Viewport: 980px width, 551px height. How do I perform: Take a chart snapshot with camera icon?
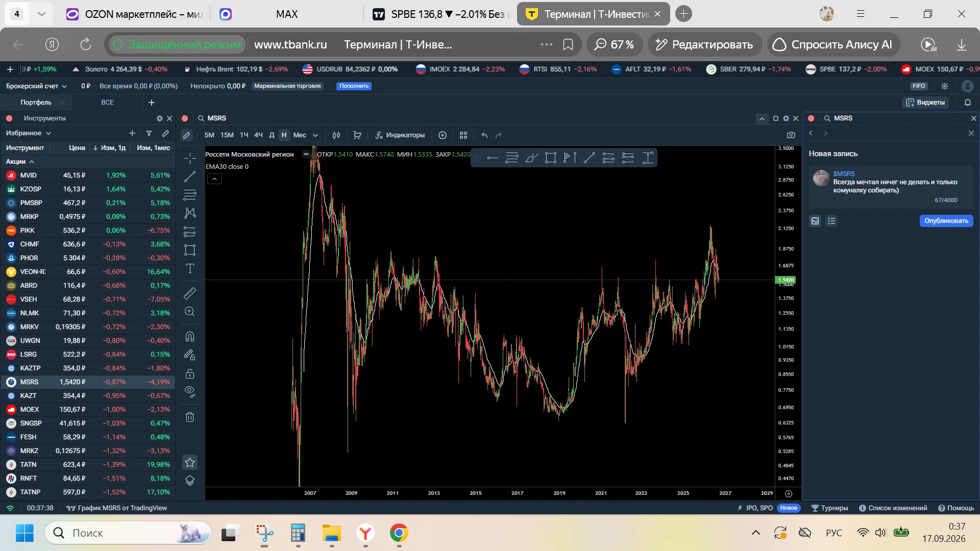click(791, 135)
